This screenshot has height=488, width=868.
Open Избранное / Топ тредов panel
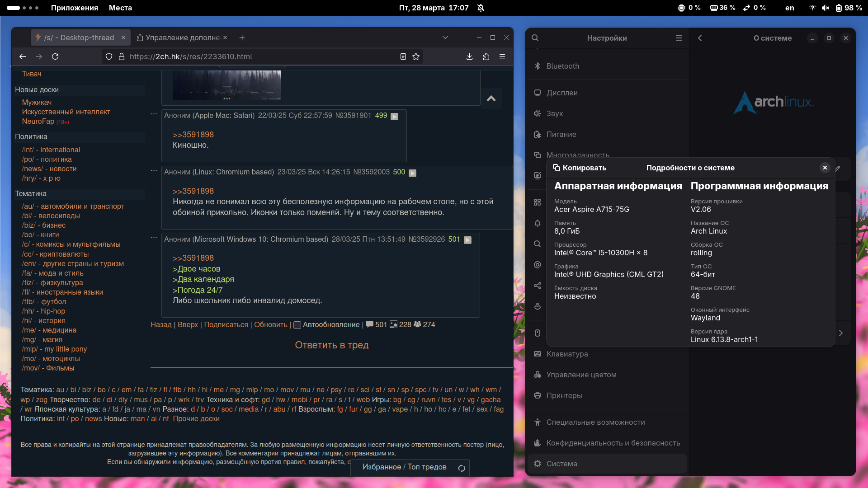404,467
